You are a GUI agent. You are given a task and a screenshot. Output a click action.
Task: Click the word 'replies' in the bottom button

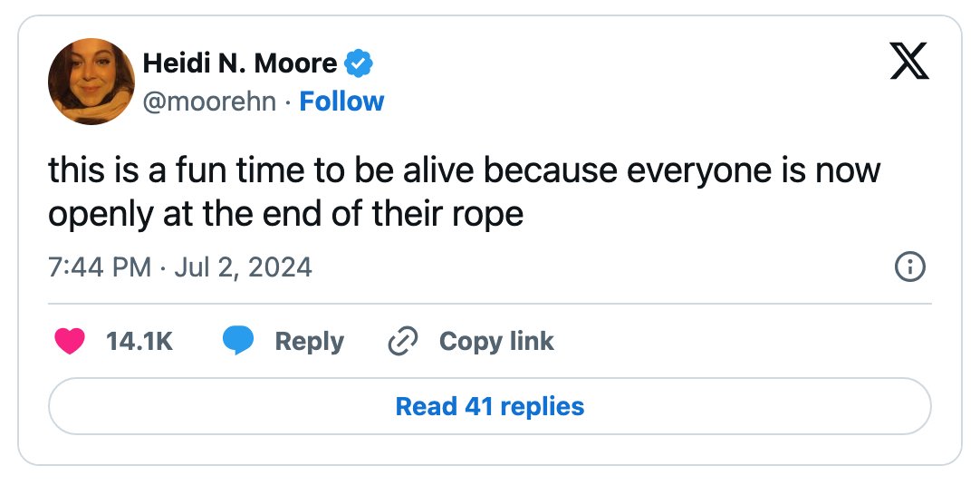pos(543,407)
